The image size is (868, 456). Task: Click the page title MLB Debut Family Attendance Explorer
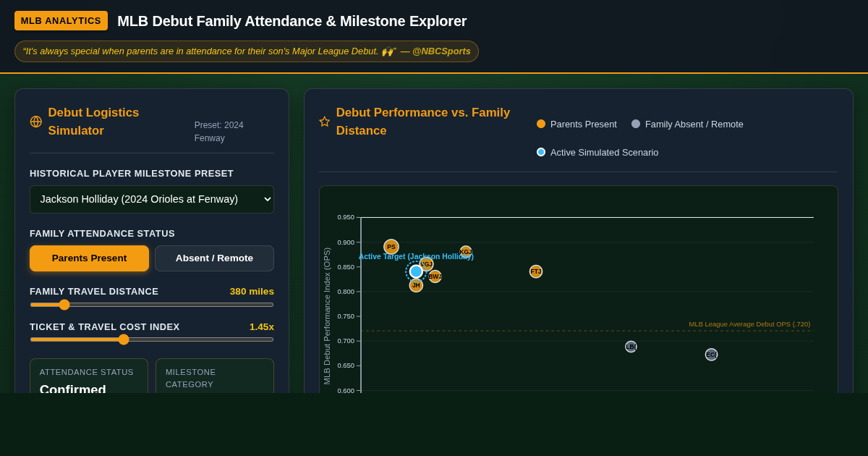tap(292, 21)
